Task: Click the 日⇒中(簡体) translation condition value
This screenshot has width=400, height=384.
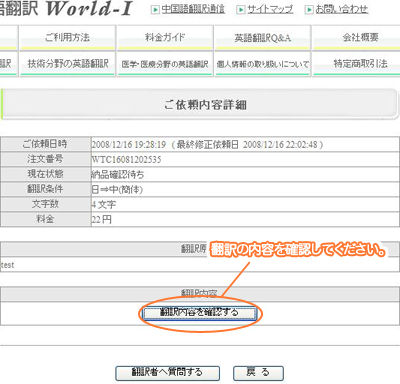Action: coord(117,190)
